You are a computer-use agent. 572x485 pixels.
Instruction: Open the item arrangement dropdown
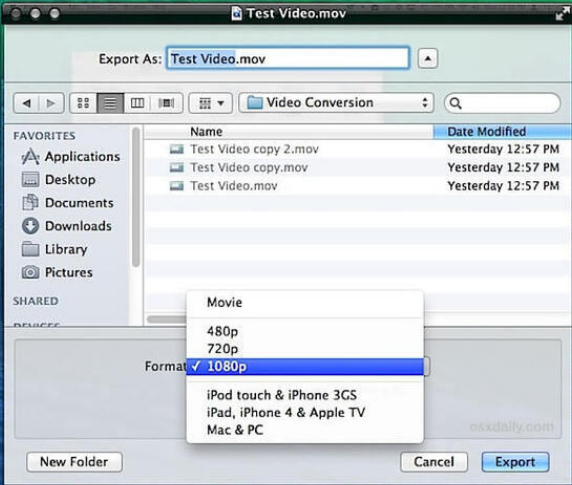coord(210,103)
